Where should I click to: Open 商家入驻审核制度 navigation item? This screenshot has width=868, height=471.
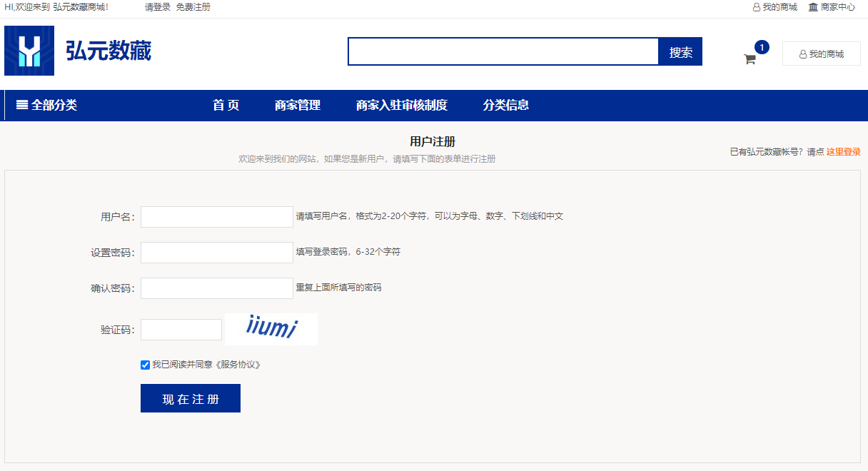[x=401, y=106]
